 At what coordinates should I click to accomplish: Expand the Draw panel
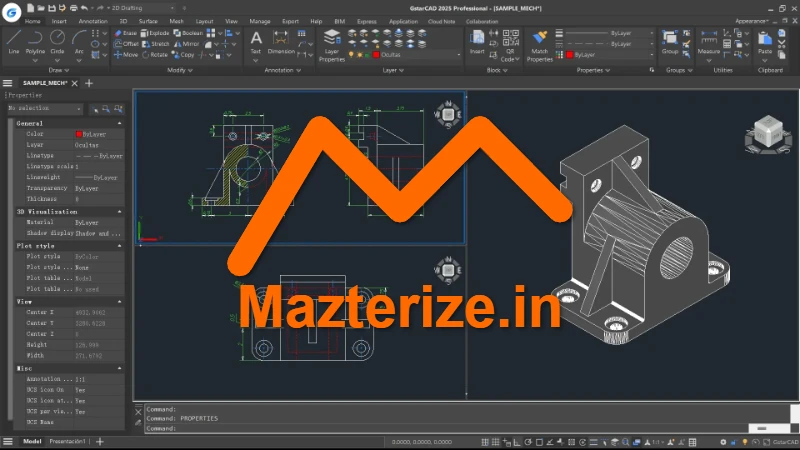(x=59, y=70)
